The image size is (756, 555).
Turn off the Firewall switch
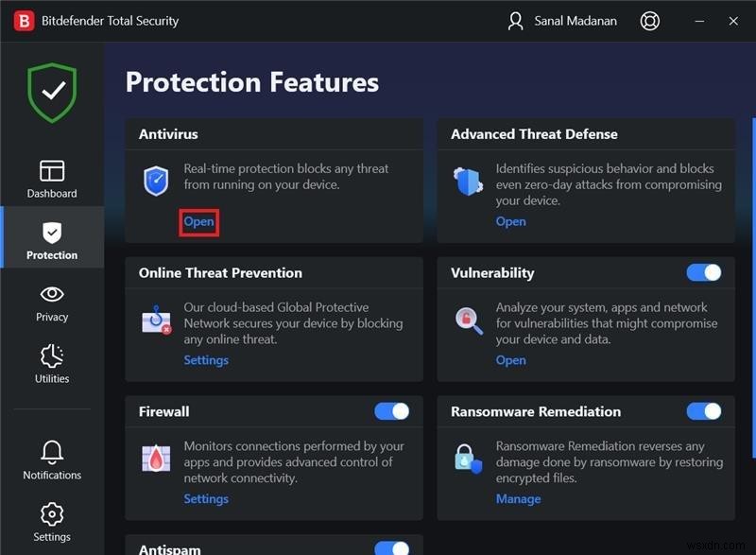[x=391, y=410]
